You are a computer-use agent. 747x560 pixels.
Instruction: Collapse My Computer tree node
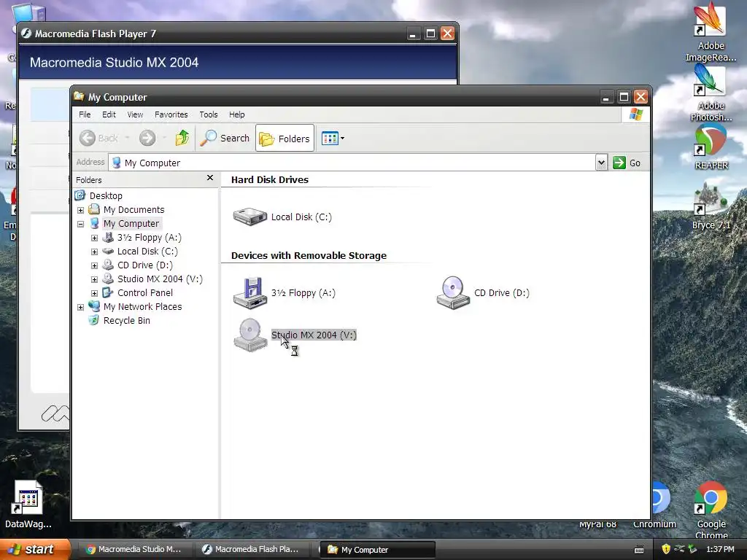(x=80, y=224)
